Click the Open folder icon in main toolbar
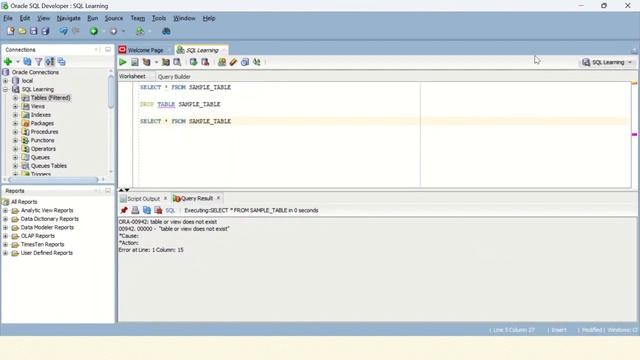This screenshot has height=360, width=640. click(x=22, y=31)
